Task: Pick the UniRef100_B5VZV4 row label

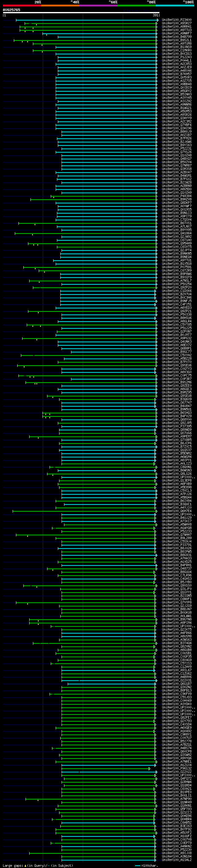Action: click(x=176, y=162)
